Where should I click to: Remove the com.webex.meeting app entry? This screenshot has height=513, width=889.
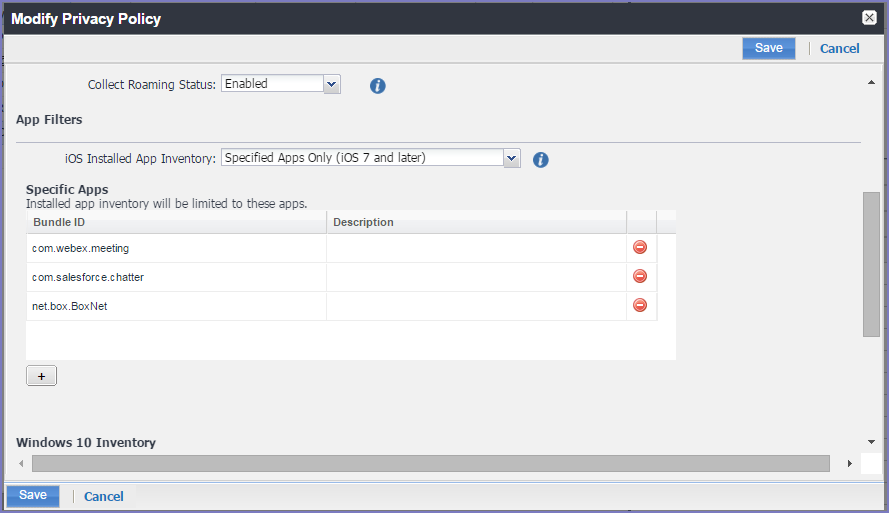coord(640,248)
